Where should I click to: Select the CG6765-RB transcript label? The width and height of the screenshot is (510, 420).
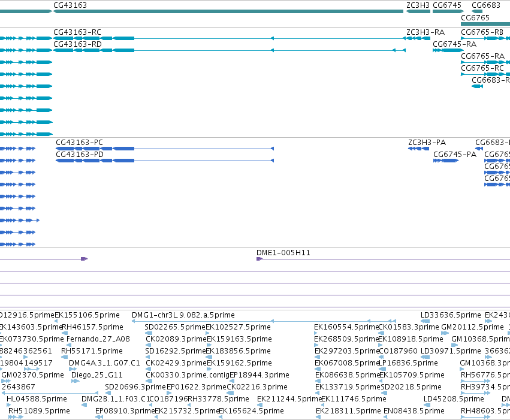pyautogui.click(x=482, y=32)
